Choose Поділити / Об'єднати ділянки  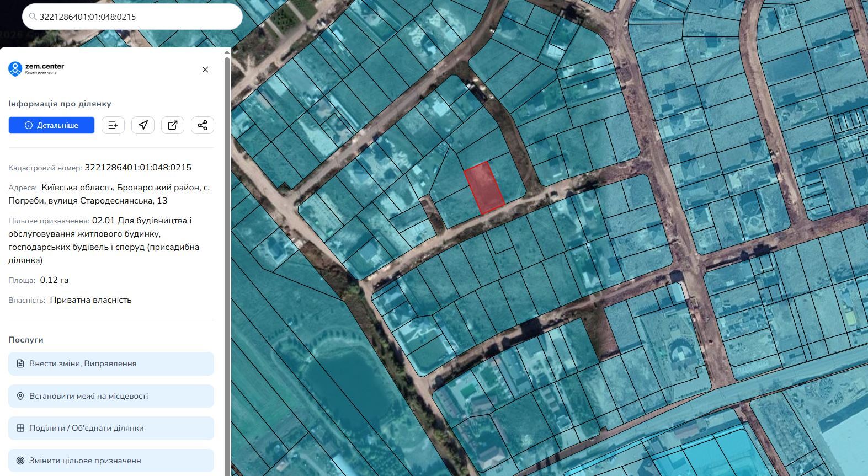[x=111, y=428]
